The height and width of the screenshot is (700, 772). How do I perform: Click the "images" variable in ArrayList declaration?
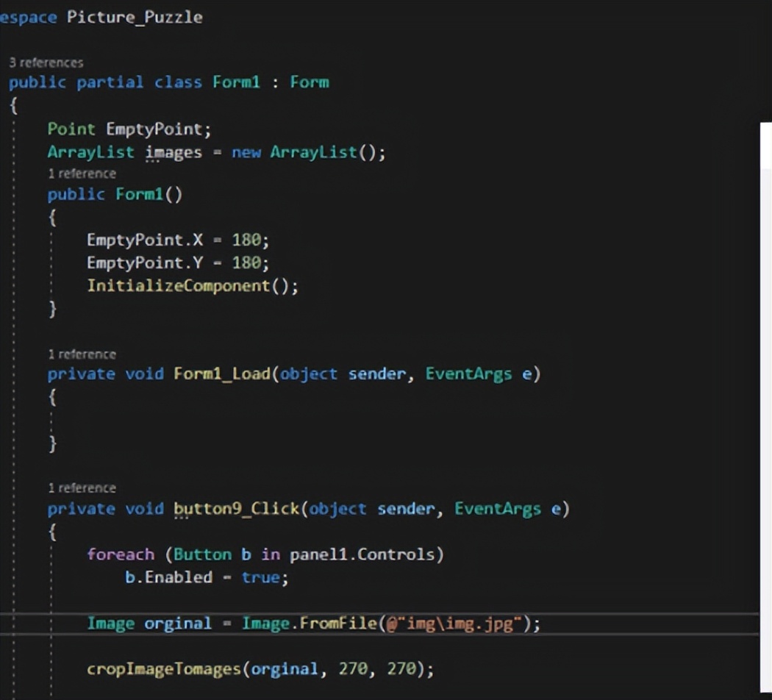point(173,152)
